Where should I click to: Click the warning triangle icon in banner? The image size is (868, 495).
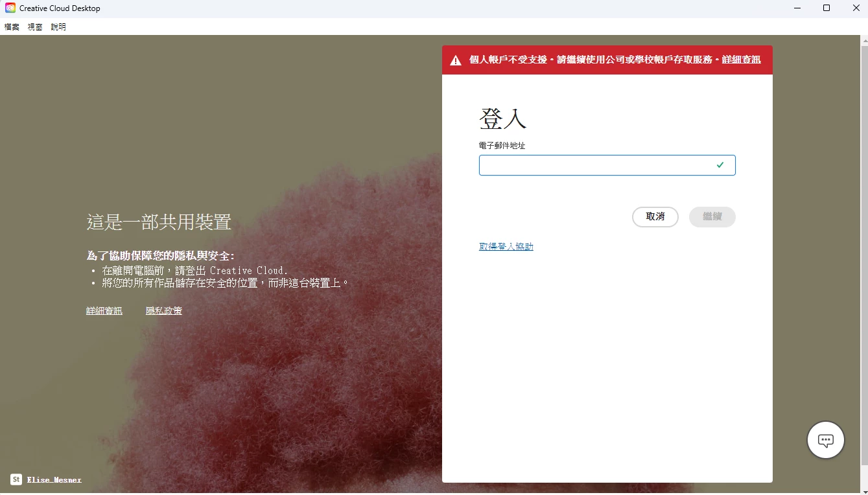pos(456,60)
